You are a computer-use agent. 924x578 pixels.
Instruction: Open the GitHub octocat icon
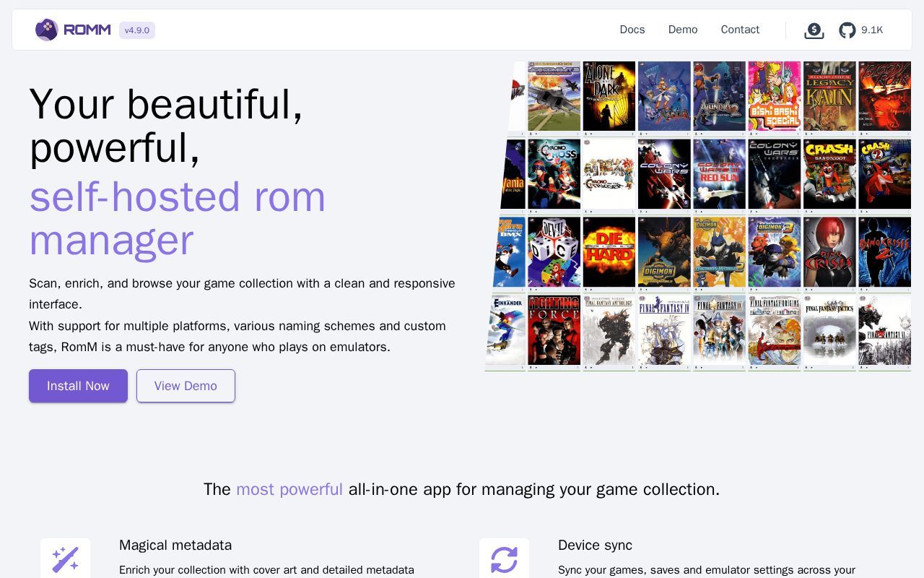tap(847, 30)
